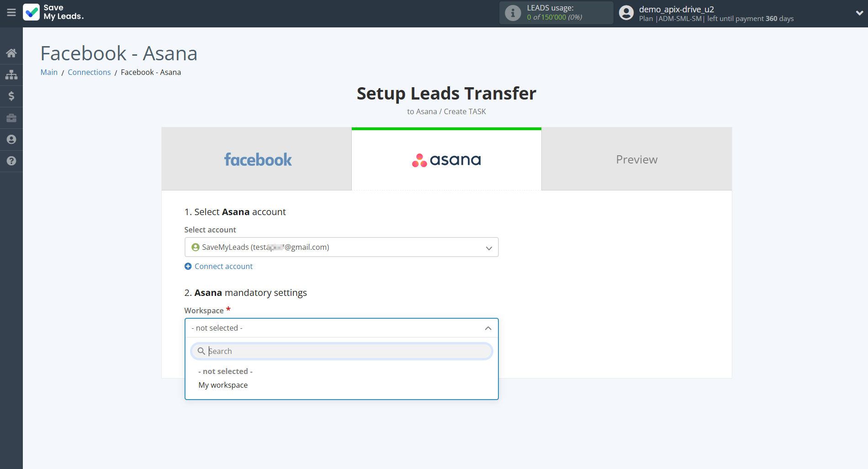Screen dimensions: 868x469
Task: Open help question mark icon
Action: [11, 161]
